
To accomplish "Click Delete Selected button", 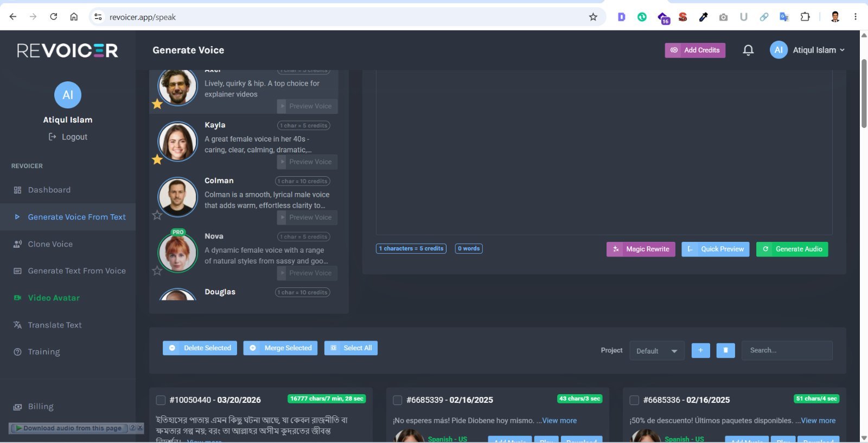I will (200, 348).
